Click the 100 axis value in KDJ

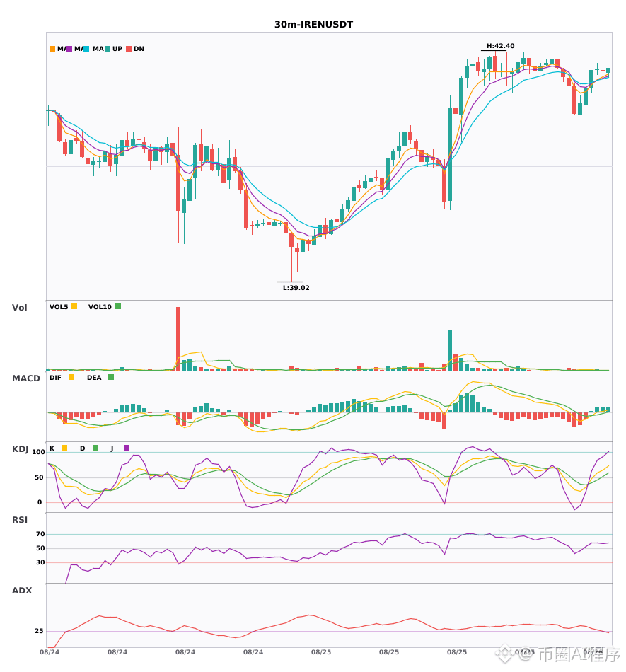point(39,452)
